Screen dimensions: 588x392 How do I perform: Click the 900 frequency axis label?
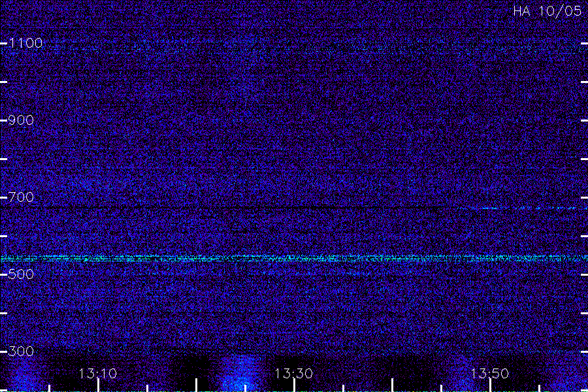point(21,120)
